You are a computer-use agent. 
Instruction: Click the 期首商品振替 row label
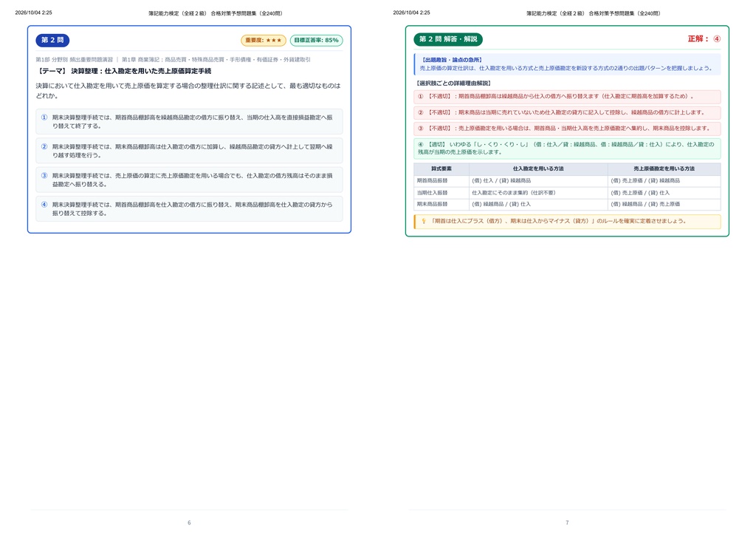(432, 180)
